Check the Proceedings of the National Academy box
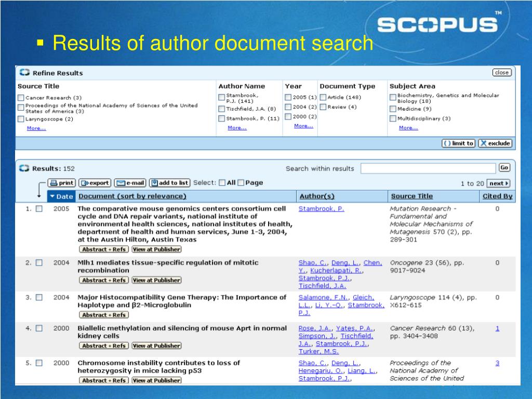This screenshot has height=399, width=532. pyautogui.click(x=21, y=108)
